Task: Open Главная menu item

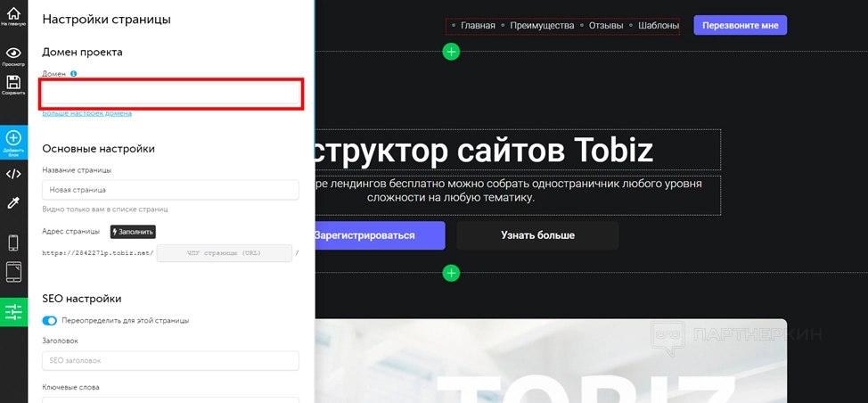Action: point(478,26)
